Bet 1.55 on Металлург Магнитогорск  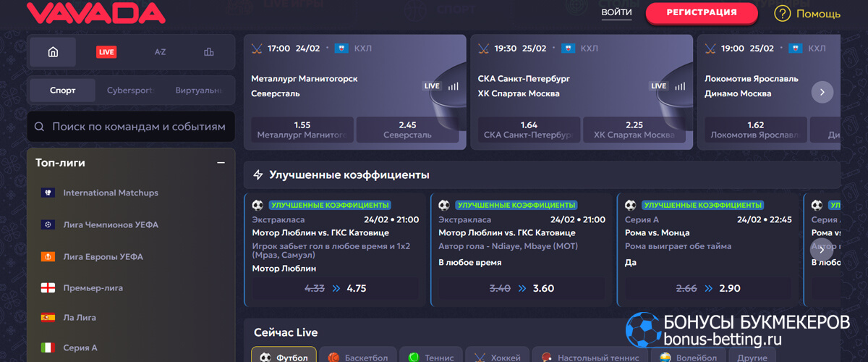coord(303,130)
